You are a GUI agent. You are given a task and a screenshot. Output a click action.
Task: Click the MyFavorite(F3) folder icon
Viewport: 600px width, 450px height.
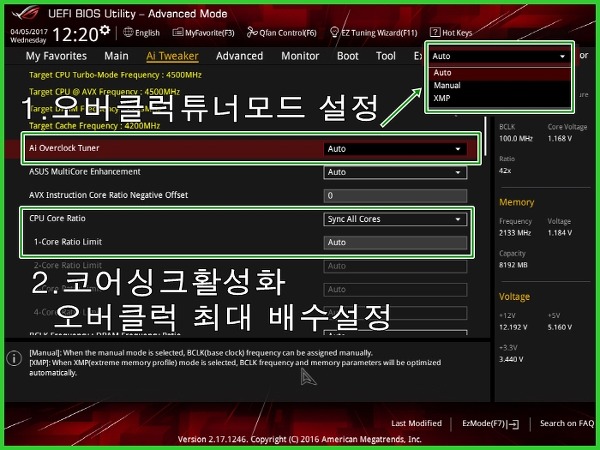tap(178, 32)
